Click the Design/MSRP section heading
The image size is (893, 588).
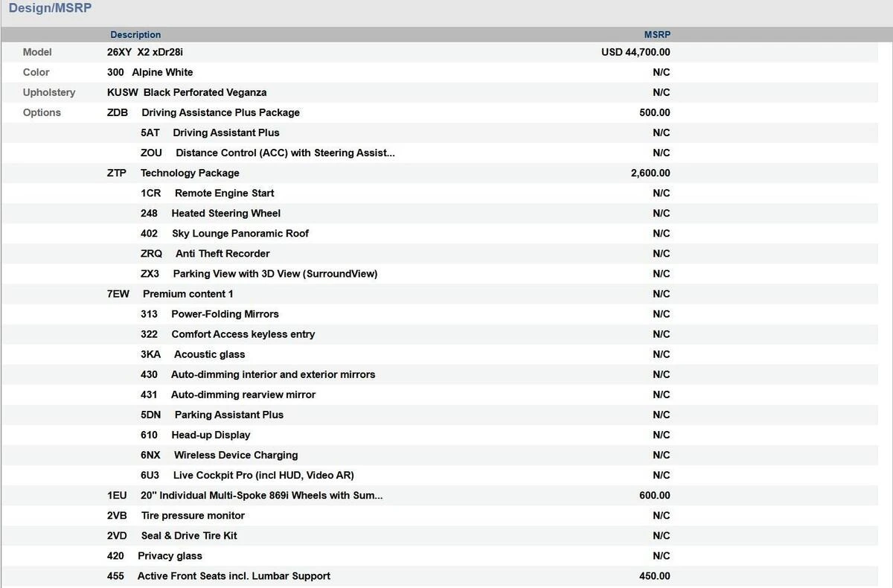click(51, 9)
